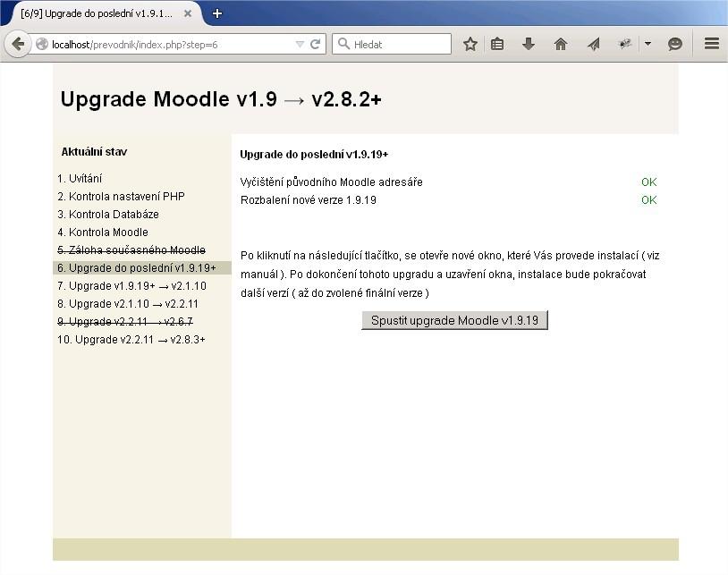Image resolution: width=728 pixels, height=575 pixels.
Task: Click the address bar URL
Action: [135, 45]
